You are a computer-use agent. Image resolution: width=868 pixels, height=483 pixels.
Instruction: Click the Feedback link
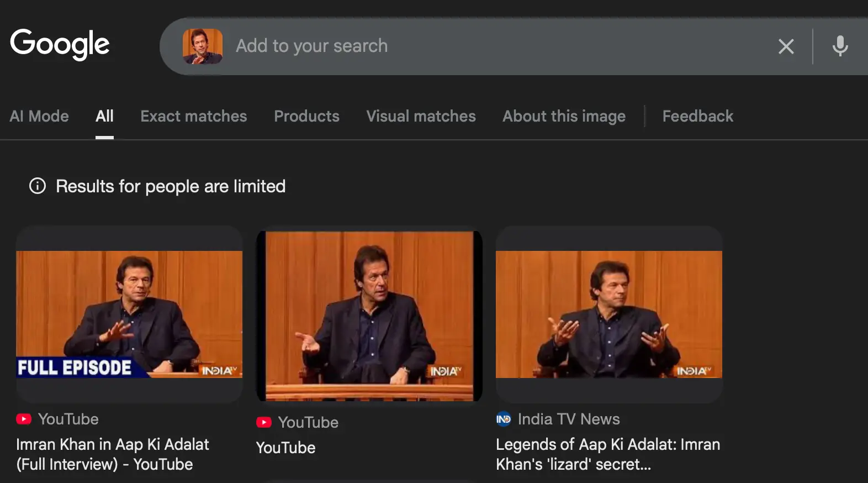click(x=697, y=116)
